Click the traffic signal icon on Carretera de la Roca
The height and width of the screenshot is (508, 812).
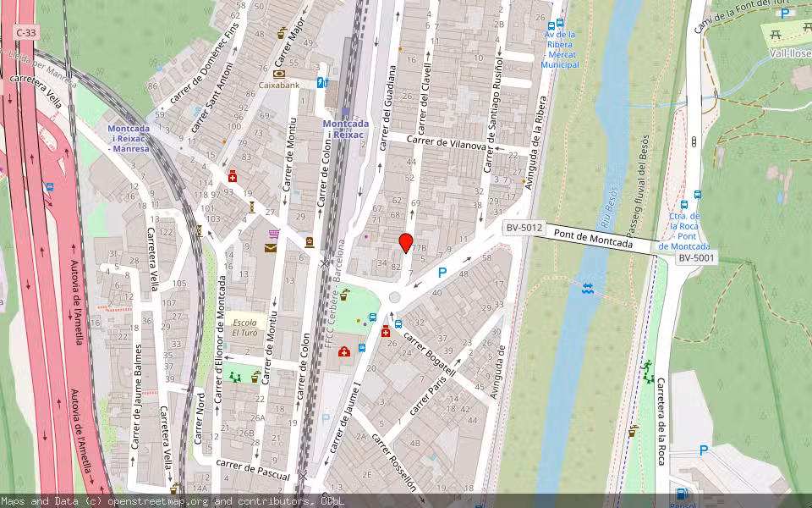pos(694,141)
